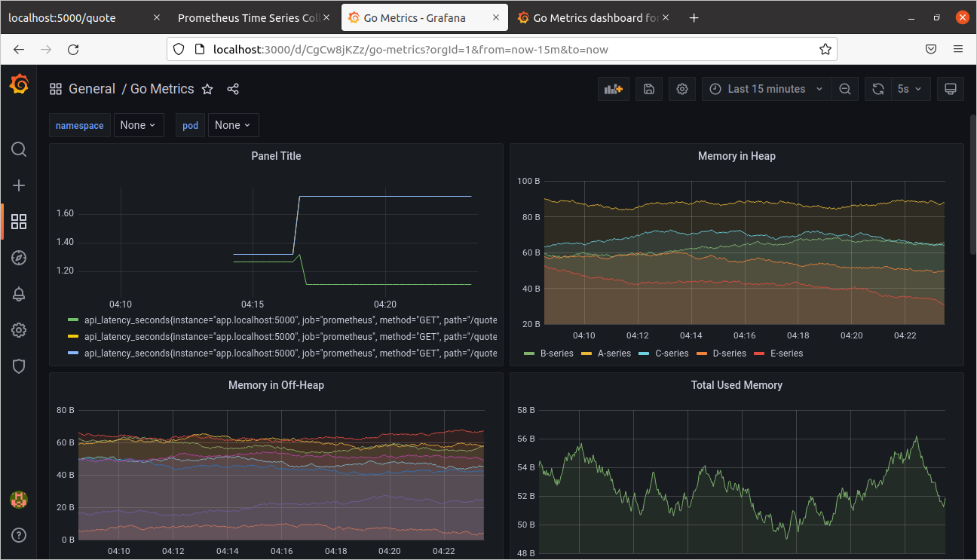Click the pod variable label
Screen dimensions: 977x560
190,125
